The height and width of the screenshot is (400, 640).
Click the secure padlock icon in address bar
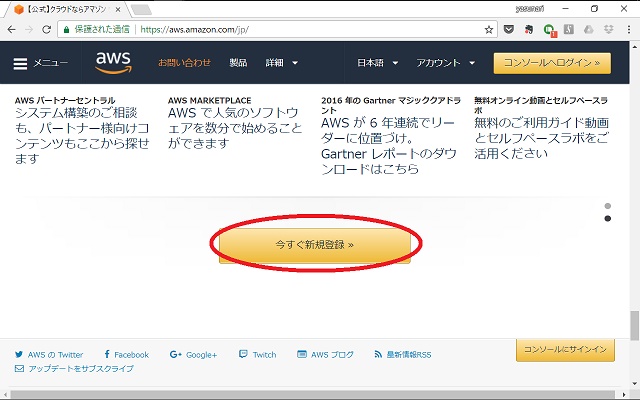[x=66, y=29]
